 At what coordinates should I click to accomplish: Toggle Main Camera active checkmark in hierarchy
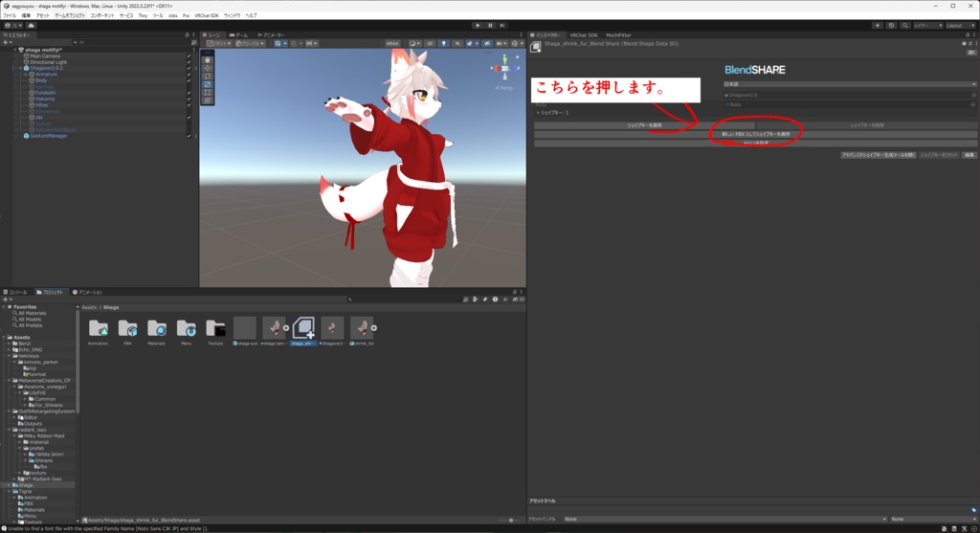189,56
